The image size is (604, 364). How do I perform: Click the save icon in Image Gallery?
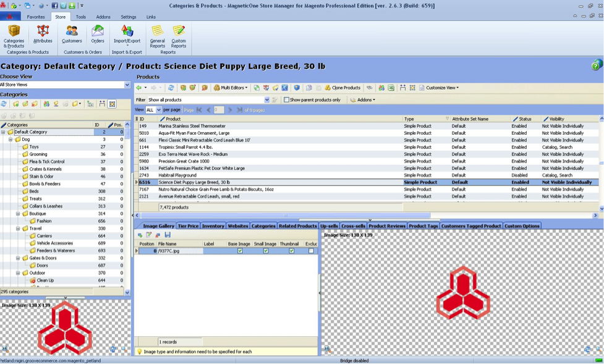[x=168, y=235]
